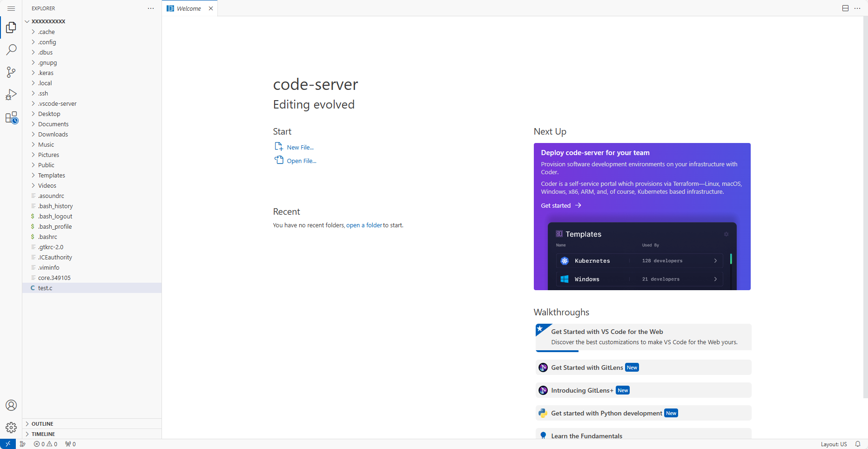Click the source control branch status icon
The image size is (868, 449).
click(x=22, y=444)
